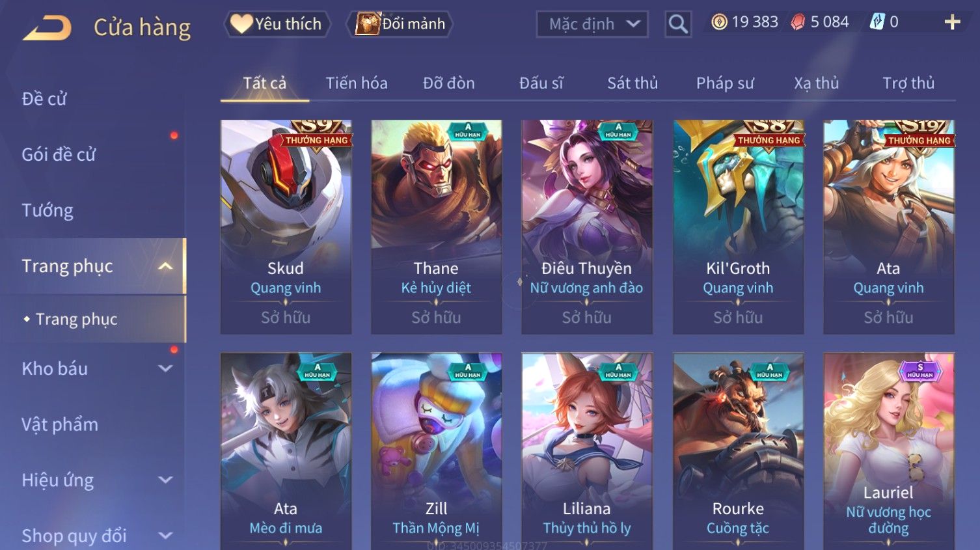Switch to the Pháp sư tab
Screen dimensions: 980x550
tap(725, 83)
